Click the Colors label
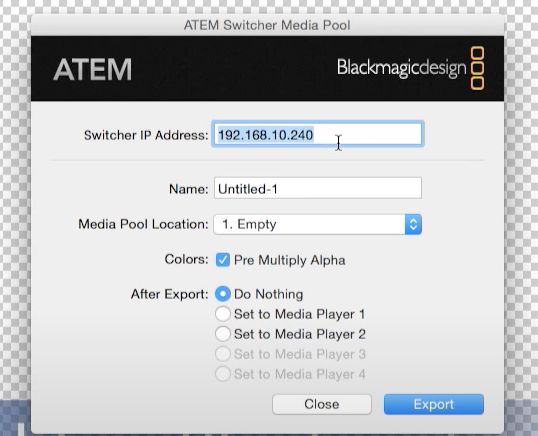Viewport: 538px width, 436px height. [186, 259]
